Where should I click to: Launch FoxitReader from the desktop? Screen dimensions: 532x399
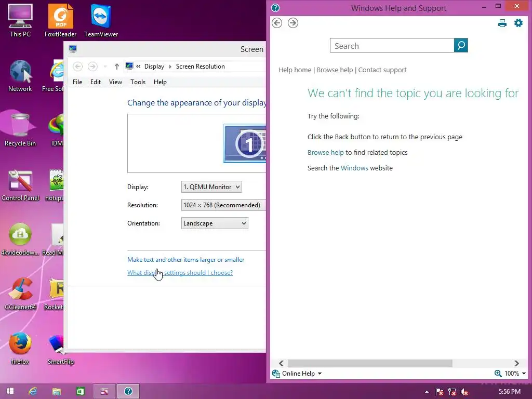[x=60, y=20]
